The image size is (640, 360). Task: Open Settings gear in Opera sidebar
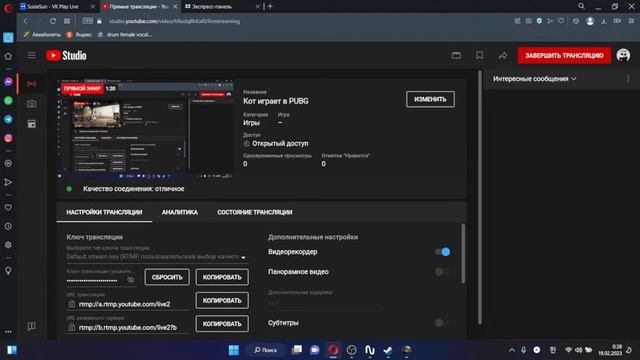point(8,245)
